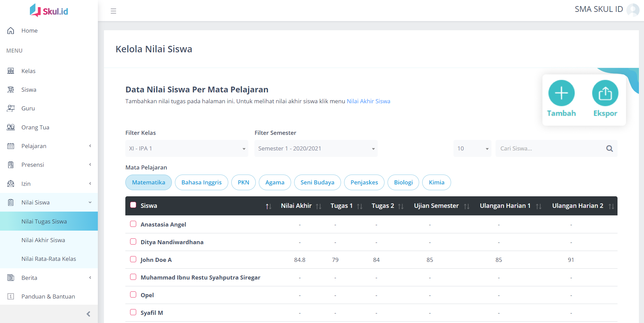Click the Tambah plus icon
Image resolution: width=644 pixels, height=323 pixels.
coord(561,93)
